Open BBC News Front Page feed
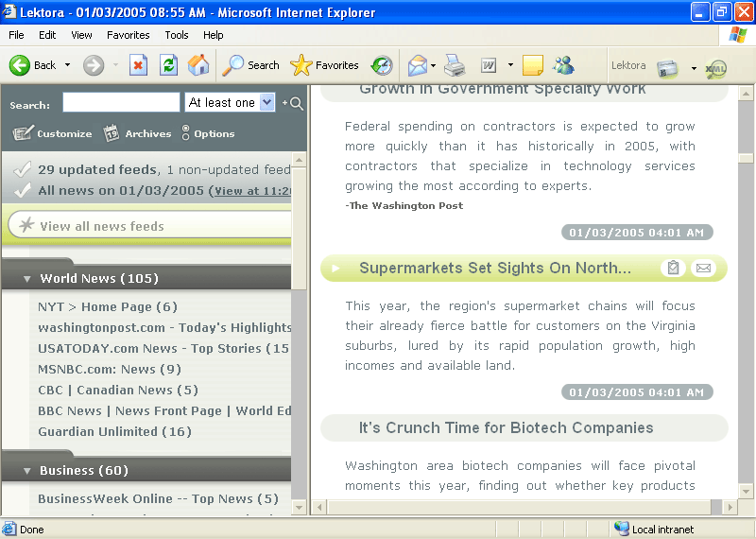Screen dimensions: 756x539 click(164, 410)
